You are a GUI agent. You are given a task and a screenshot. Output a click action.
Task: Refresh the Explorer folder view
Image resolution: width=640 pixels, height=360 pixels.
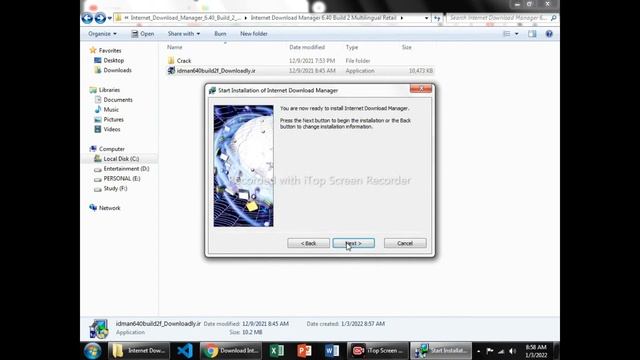(x=437, y=18)
